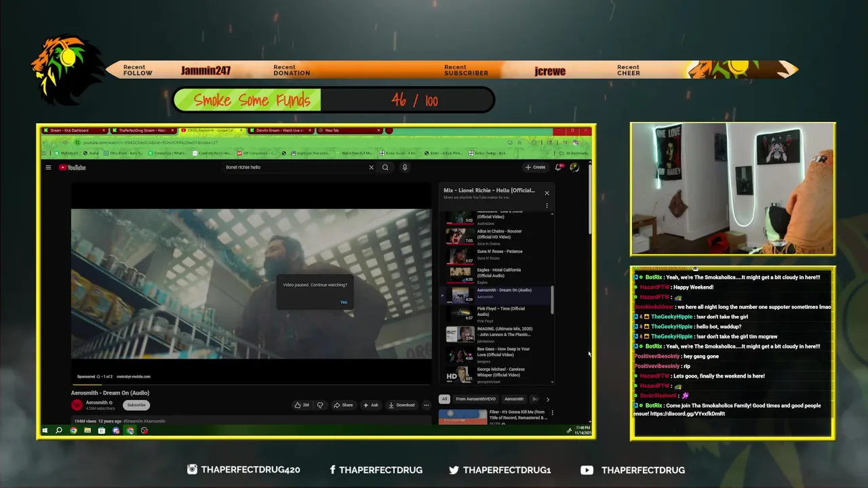
Task: Switch to the Stream - Kick Dashboard tab
Action: point(73,130)
